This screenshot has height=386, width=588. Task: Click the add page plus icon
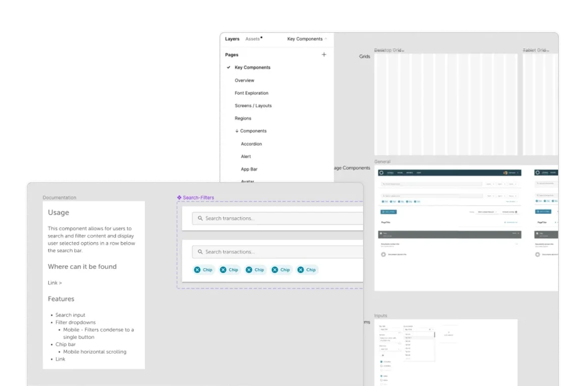(324, 55)
